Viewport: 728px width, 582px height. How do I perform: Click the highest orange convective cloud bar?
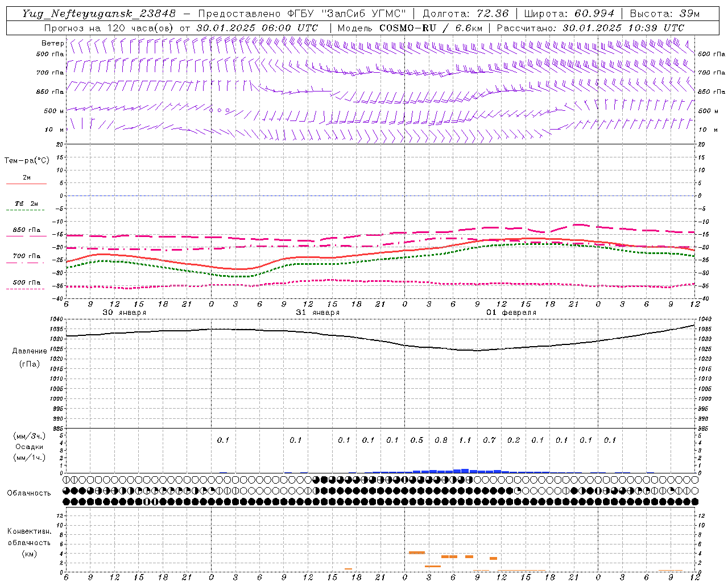pos(417,552)
